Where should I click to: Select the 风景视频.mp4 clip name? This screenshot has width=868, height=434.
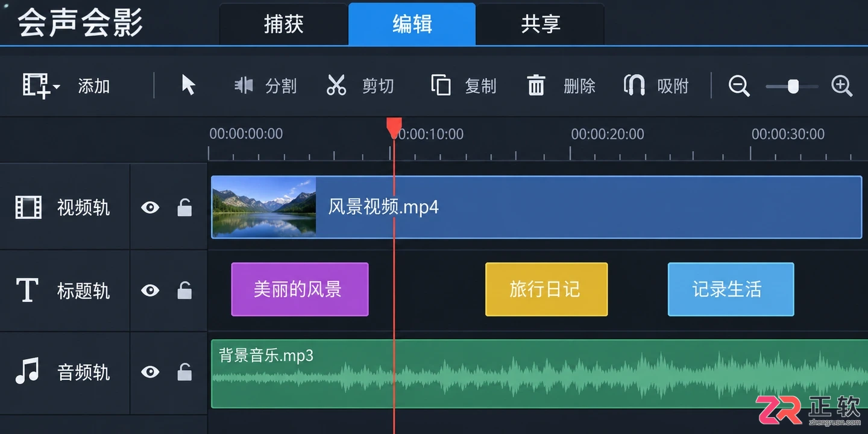(383, 207)
